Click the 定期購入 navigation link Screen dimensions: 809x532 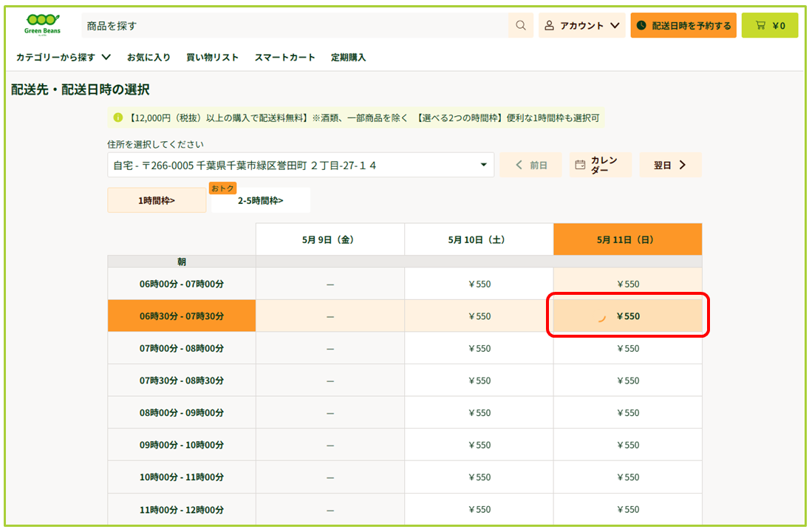pyautogui.click(x=348, y=57)
